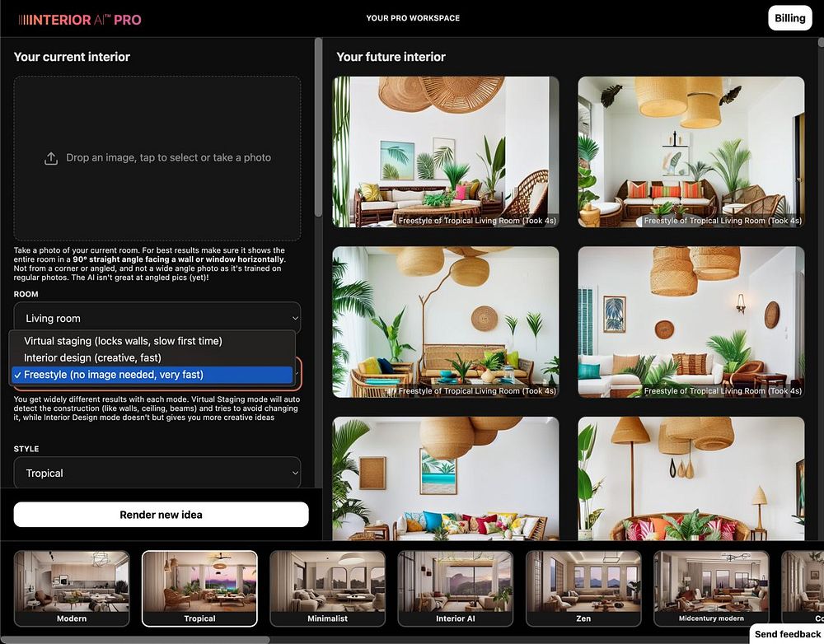This screenshot has height=644, width=824.
Task: Click the image drop zone area
Action: (157, 158)
